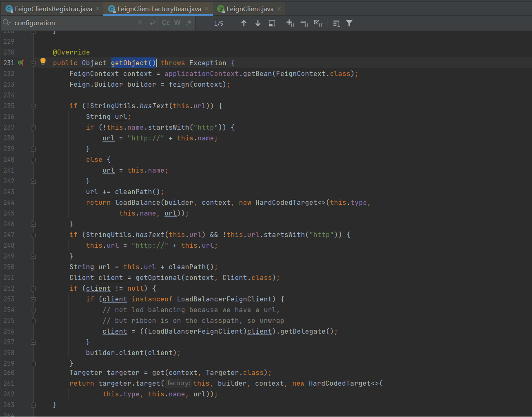Collapse the if block at line 237
532x417 pixels.
click(33, 128)
